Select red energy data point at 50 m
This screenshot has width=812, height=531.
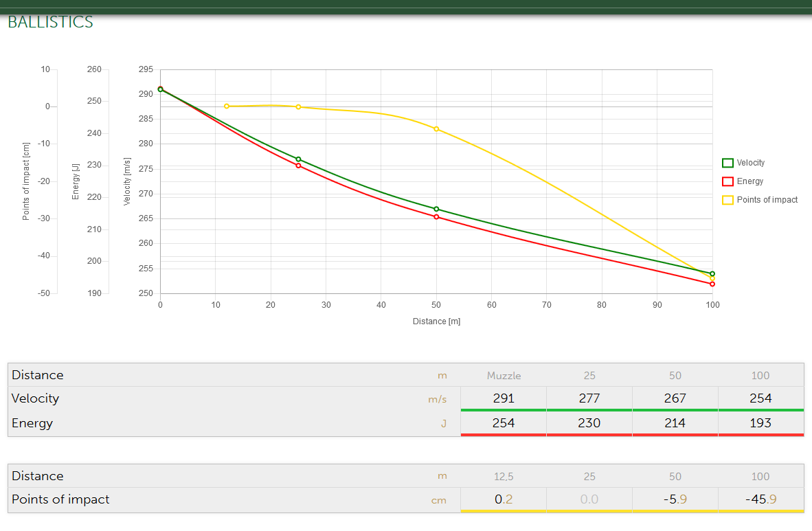click(436, 217)
